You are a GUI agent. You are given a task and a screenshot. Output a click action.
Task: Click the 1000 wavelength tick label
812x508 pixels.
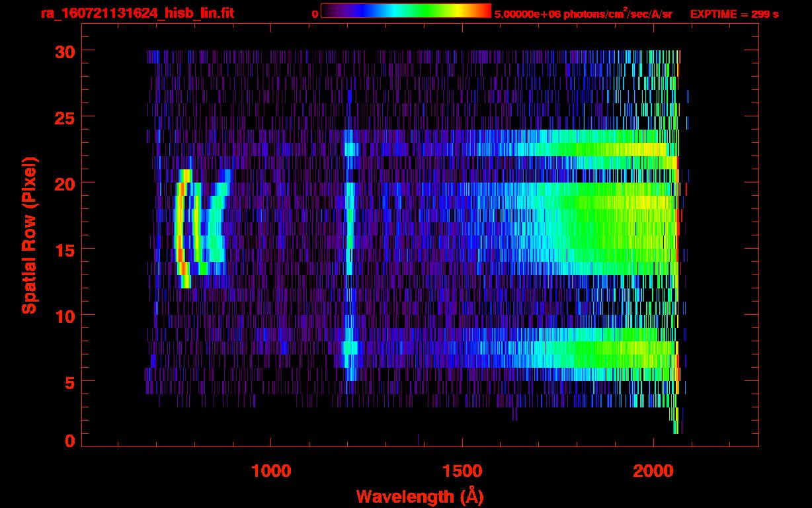click(x=271, y=471)
